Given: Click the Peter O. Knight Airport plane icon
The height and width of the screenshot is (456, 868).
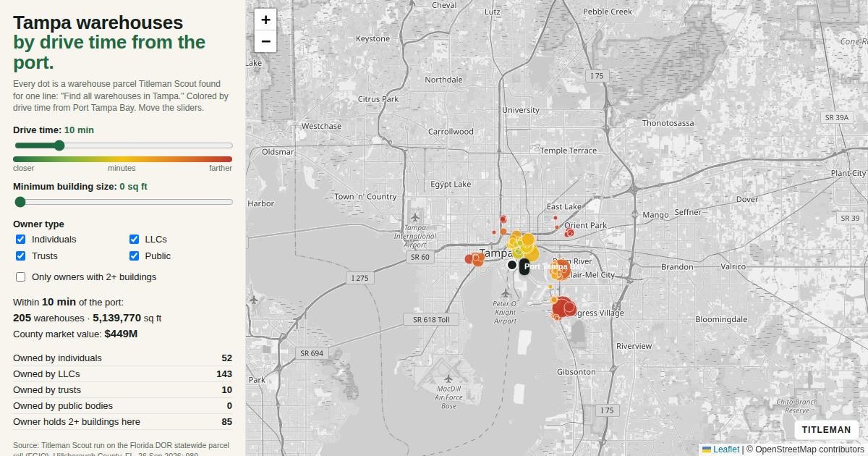Looking at the screenshot, I should point(505,294).
